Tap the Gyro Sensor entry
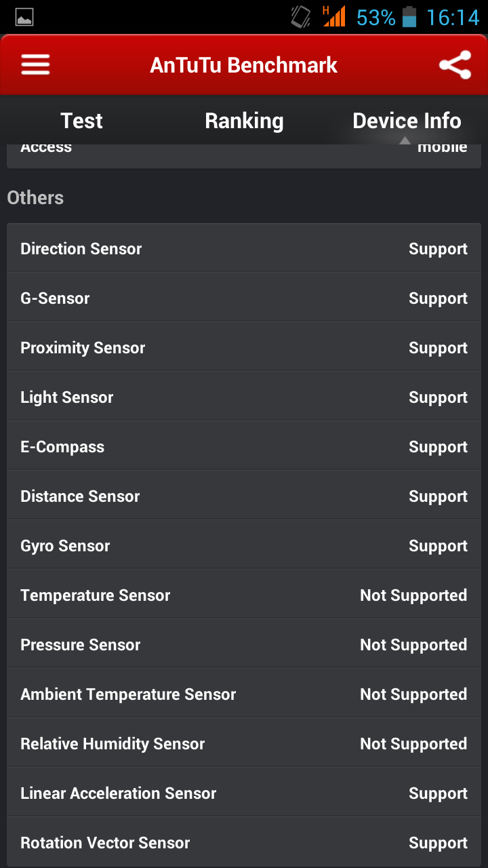The width and height of the screenshot is (488, 868). point(244,545)
